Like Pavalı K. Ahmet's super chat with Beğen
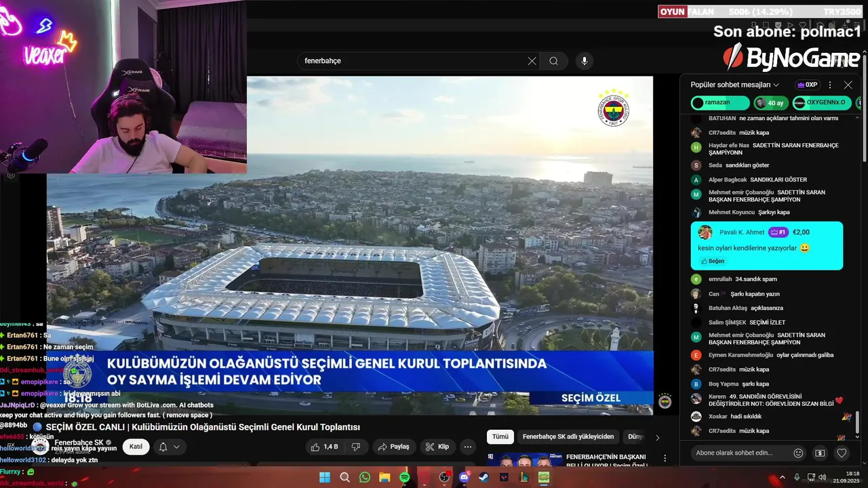The width and height of the screenshot is (868, 488). tap(713, 261)
